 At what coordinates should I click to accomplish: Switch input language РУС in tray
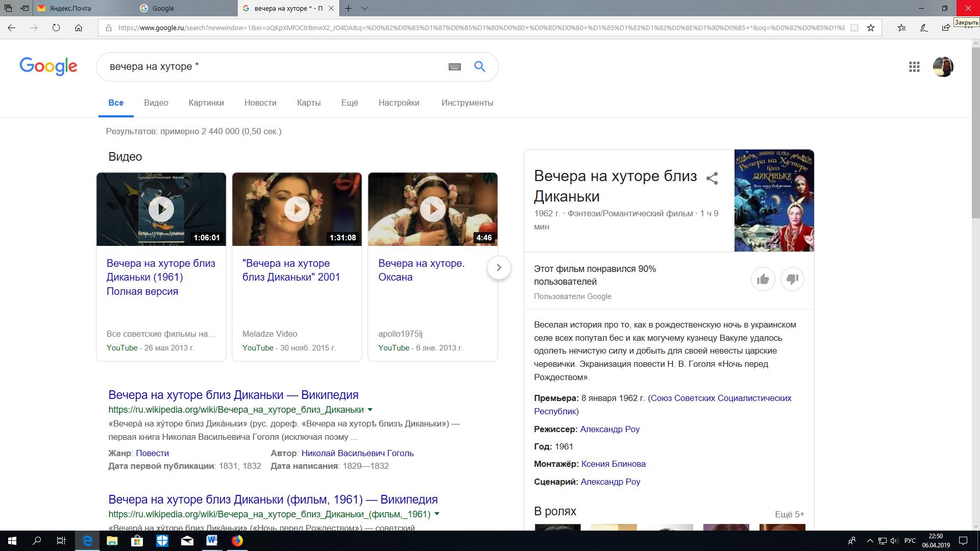[x=910, y=541]
